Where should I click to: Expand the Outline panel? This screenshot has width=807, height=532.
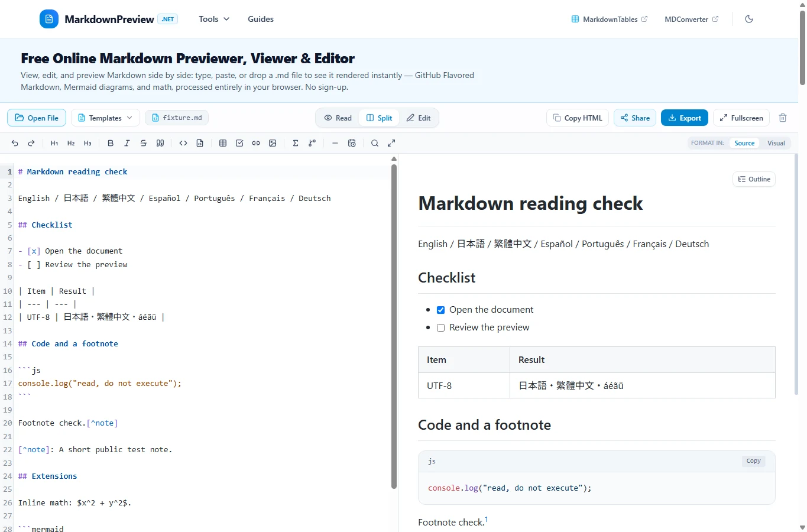point(754,179)
